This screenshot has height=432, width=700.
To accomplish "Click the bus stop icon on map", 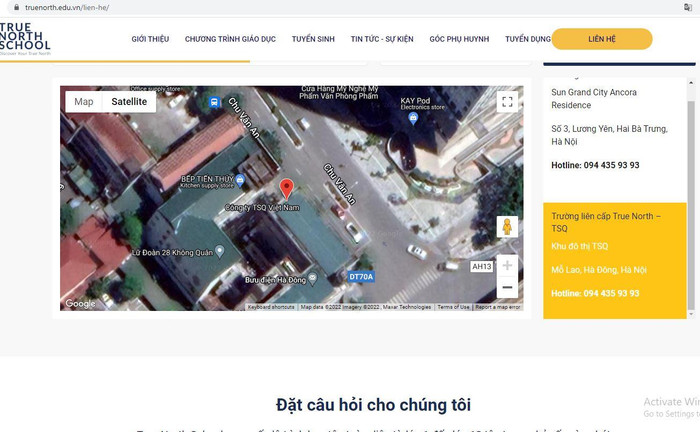I will click(x=214, y=102).
